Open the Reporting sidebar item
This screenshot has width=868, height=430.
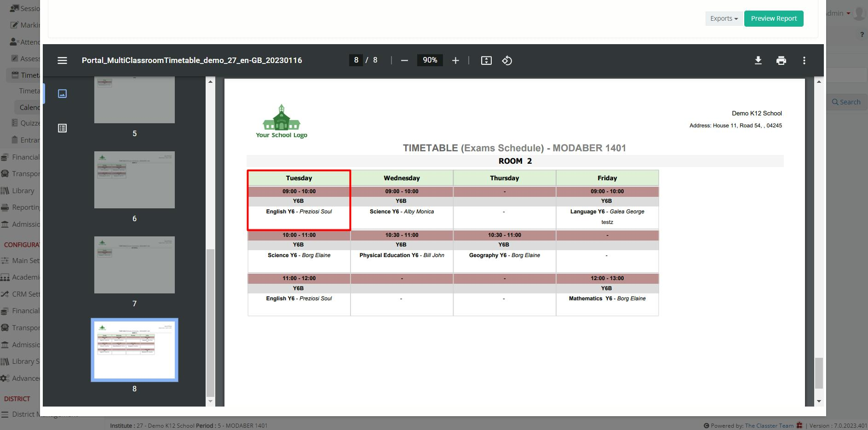point(20,207)
